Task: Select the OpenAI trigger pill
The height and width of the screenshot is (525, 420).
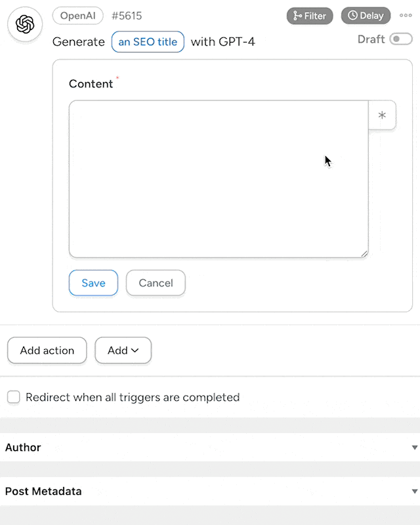Action: (77, 16)
